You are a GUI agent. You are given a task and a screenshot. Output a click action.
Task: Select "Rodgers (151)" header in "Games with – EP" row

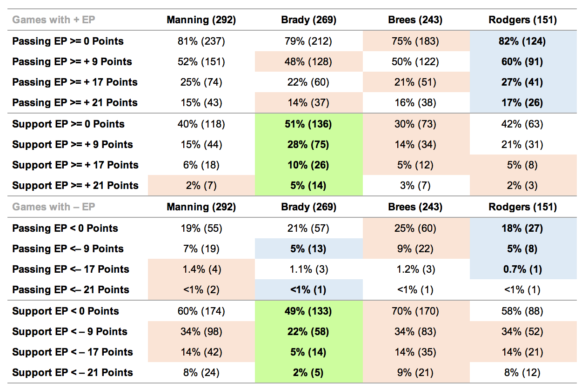click(x=523, y=207)
